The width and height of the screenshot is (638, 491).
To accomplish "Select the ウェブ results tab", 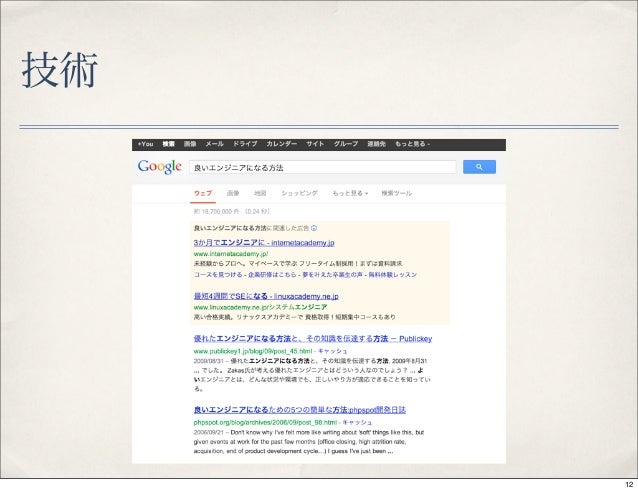I will point(203,193).
